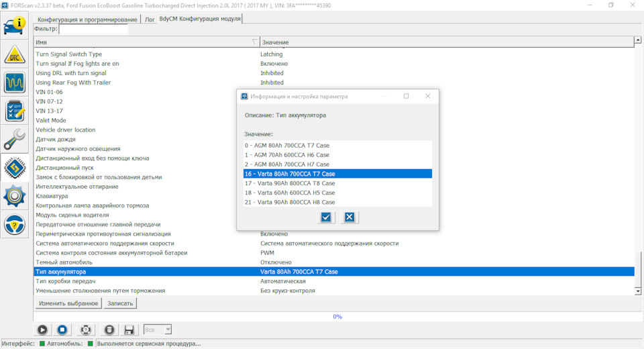This screenshot has height=349, width=644.
Task: Select Turn signal If Fog lights are on row
Action: point(334,64)
